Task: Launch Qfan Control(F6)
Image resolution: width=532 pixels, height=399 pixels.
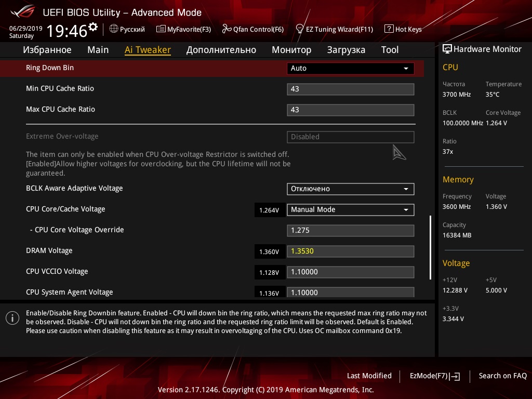Action: coord(253,29)
